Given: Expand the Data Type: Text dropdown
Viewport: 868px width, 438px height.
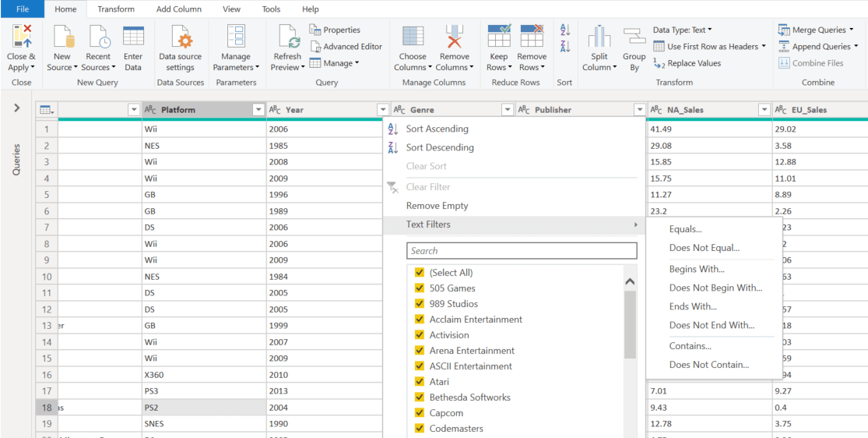Looking at the screenshot, I should 682,30.
